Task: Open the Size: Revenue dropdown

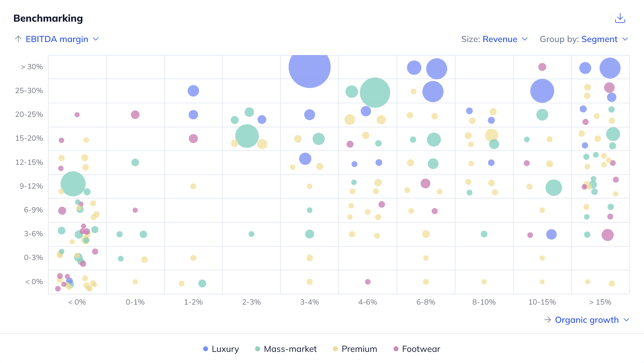Action: (x=500, y=39)
